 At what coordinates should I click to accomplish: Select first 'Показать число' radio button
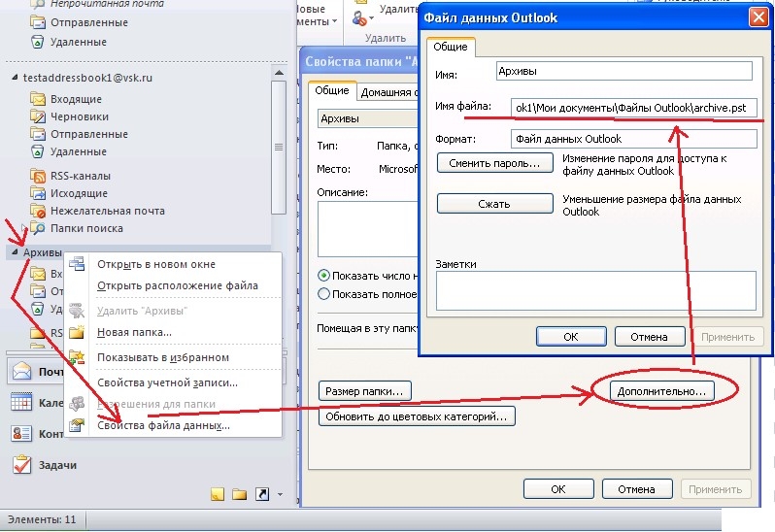coord(324,275)
